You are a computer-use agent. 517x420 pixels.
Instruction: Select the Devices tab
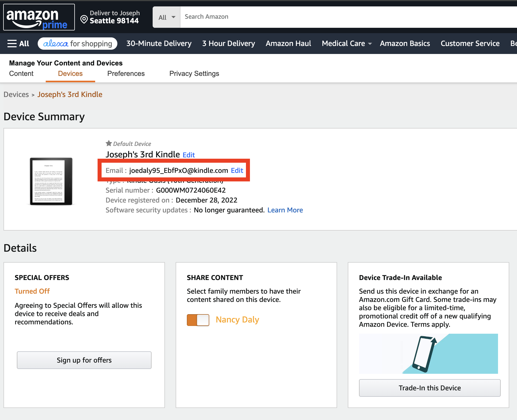click(x=70, y=73)
